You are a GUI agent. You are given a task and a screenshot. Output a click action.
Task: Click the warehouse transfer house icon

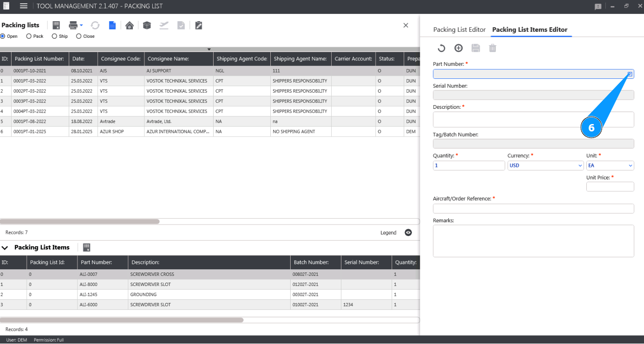[x=130, y=25]
